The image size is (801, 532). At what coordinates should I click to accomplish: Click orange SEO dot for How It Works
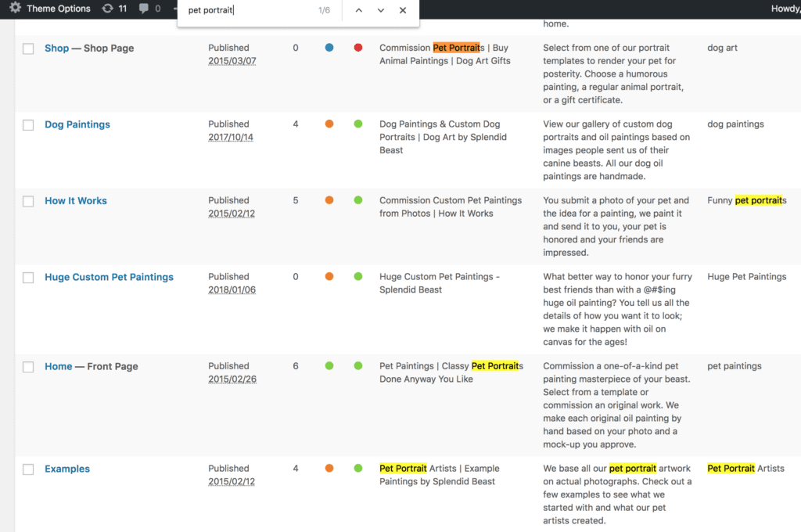point(329,199)
